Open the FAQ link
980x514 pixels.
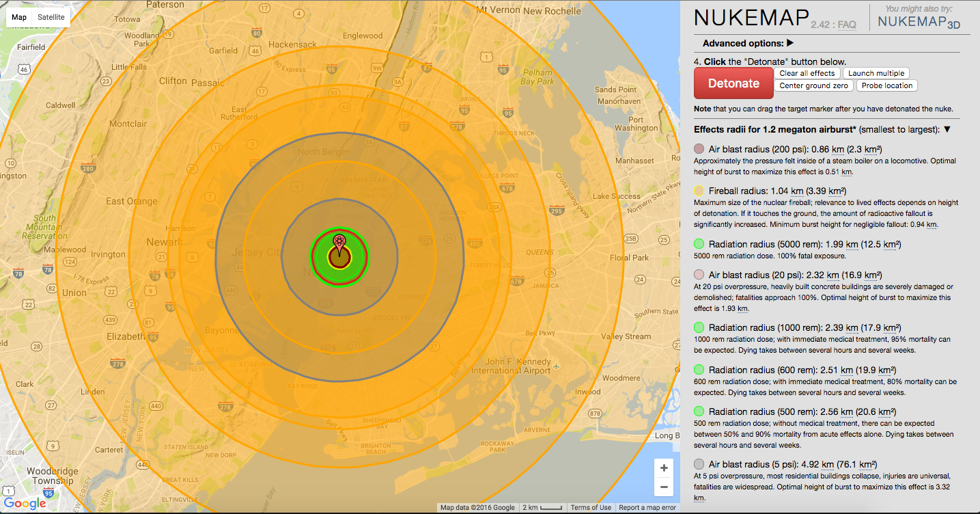click(x=847, y=25)
